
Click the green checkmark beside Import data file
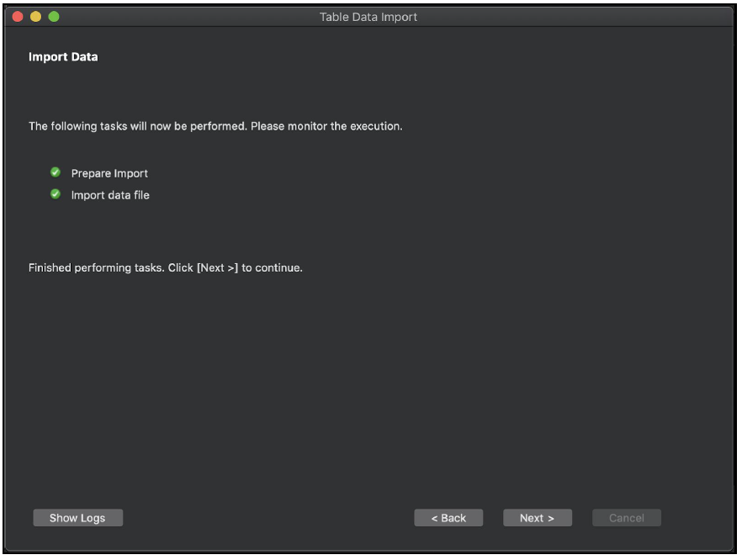point(56,194)
